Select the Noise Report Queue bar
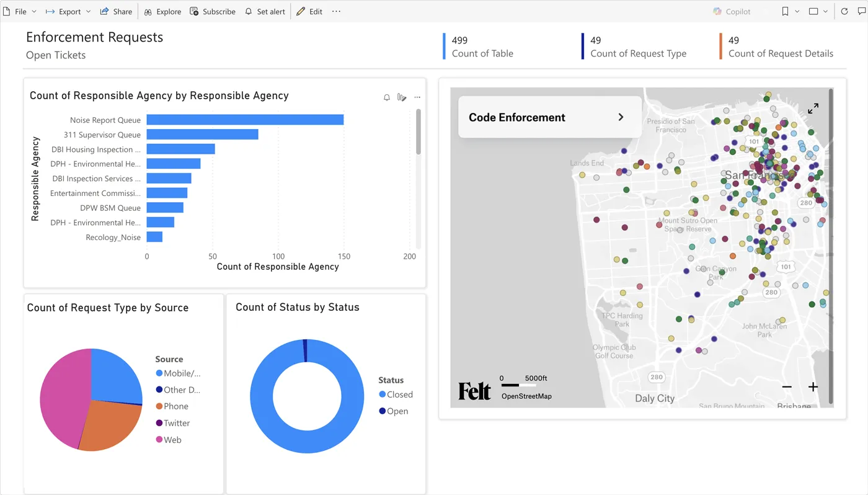Viewport: 868px width, 495px height. (x=245, y=120)
